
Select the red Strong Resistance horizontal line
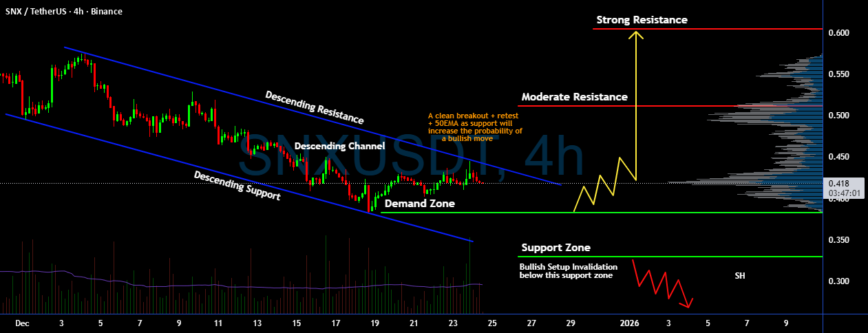708,30
